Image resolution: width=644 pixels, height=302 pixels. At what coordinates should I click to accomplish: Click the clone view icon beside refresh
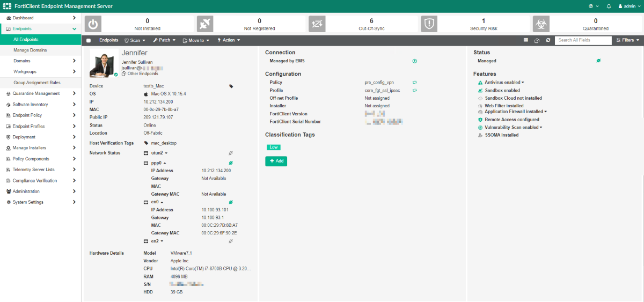point(537,40)
